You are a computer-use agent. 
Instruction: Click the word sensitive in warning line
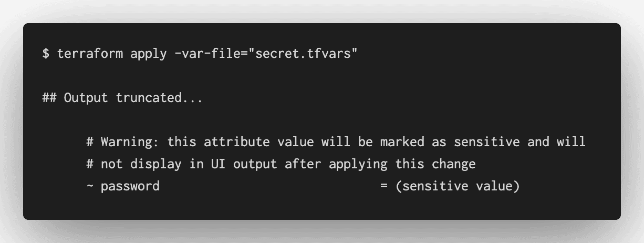coord(486,142)
